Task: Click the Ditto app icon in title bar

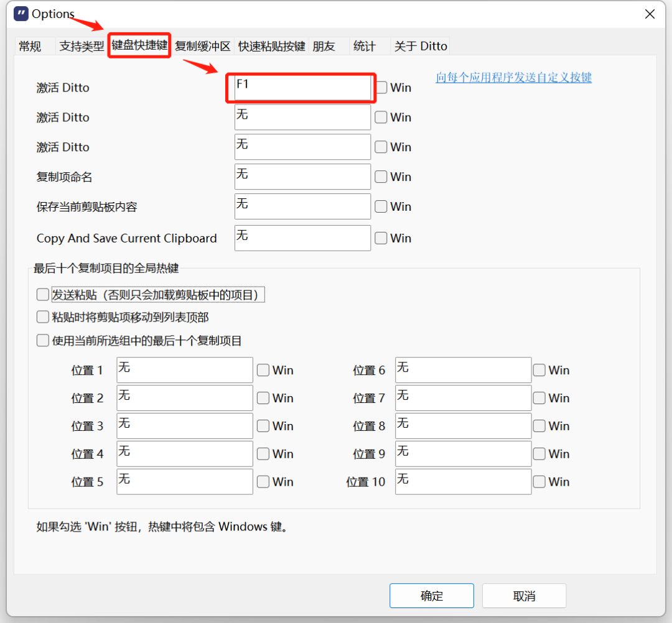Action: [x=21, y=14]
